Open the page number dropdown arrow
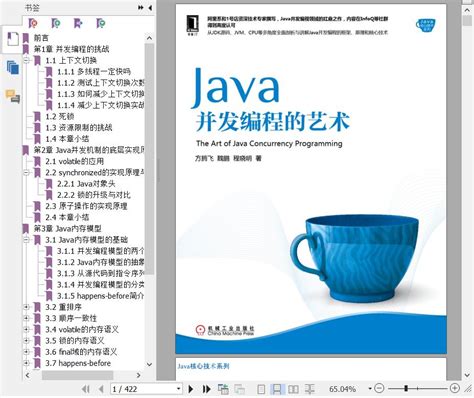Screen dimensions: 474x398 click(x=178, y=389)
